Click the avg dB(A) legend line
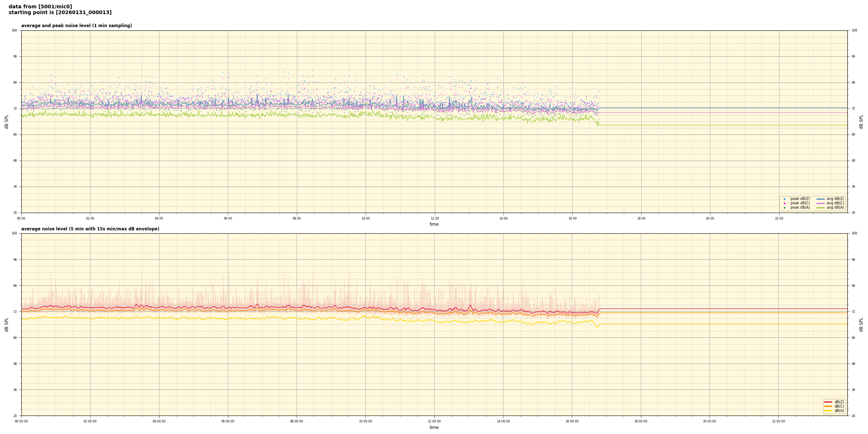 click(x=820, y=208)
